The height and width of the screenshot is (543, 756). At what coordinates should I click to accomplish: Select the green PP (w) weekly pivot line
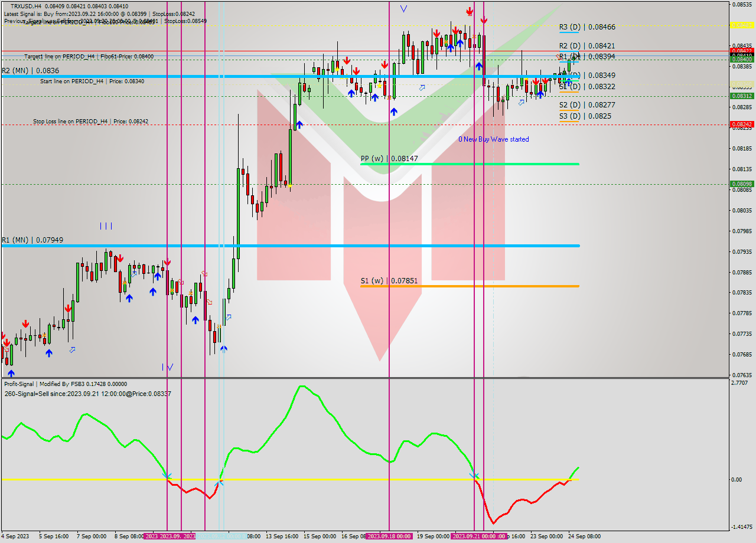click(x=470, y=164)
